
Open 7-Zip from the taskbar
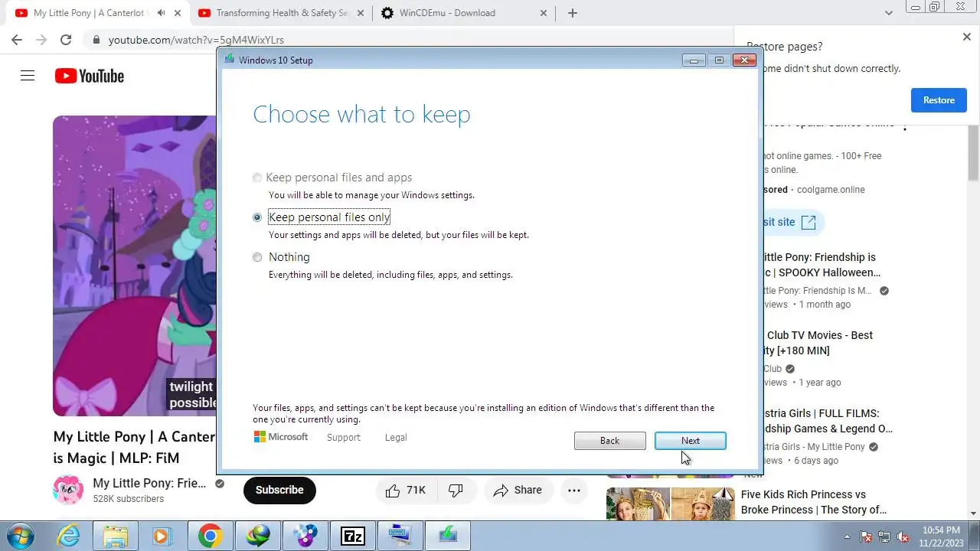352,536
